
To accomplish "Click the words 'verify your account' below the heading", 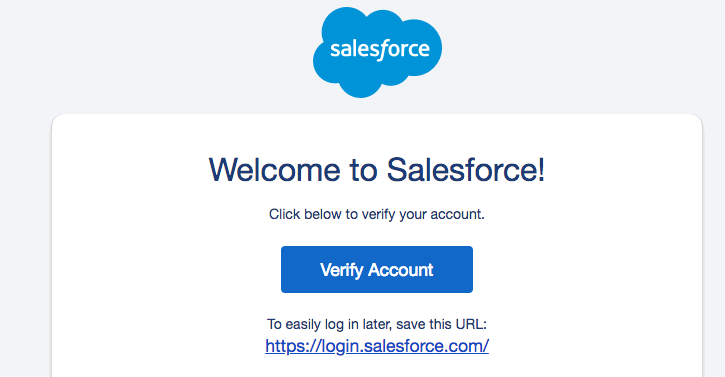I will click(423, 214).
